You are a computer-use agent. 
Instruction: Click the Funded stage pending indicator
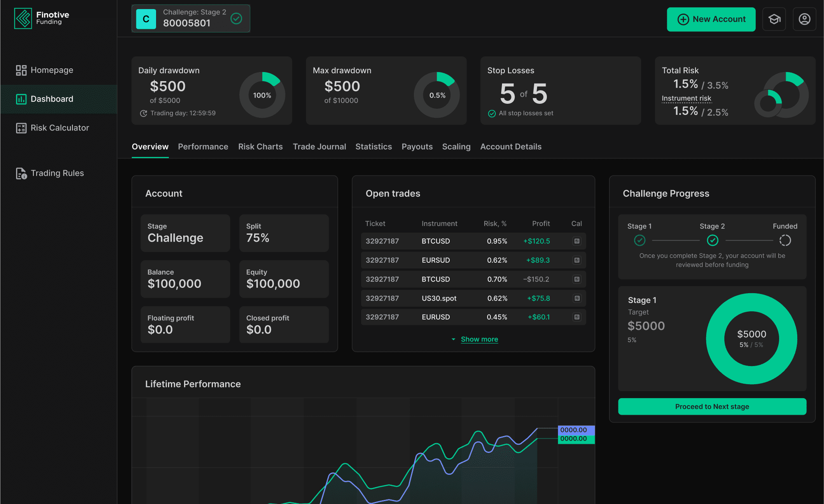tap(785, 240)
